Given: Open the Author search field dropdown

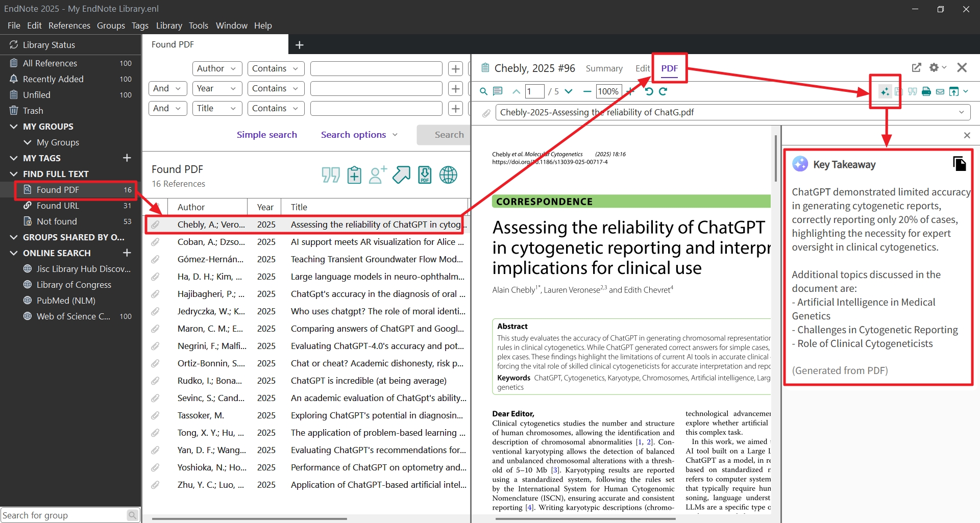Looking at the screenshot, I should tap(217, 68).
